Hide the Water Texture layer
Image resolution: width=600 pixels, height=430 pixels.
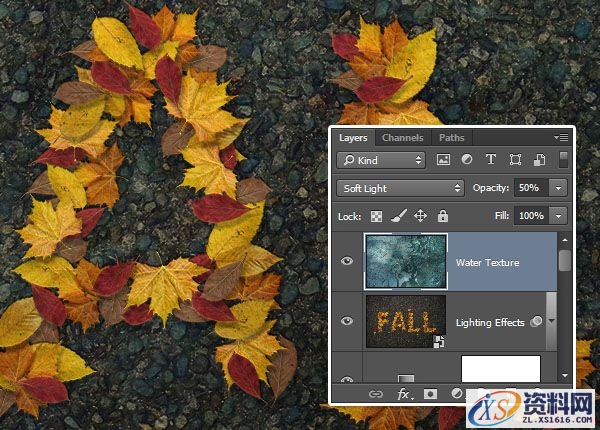[x=347, y=262]
